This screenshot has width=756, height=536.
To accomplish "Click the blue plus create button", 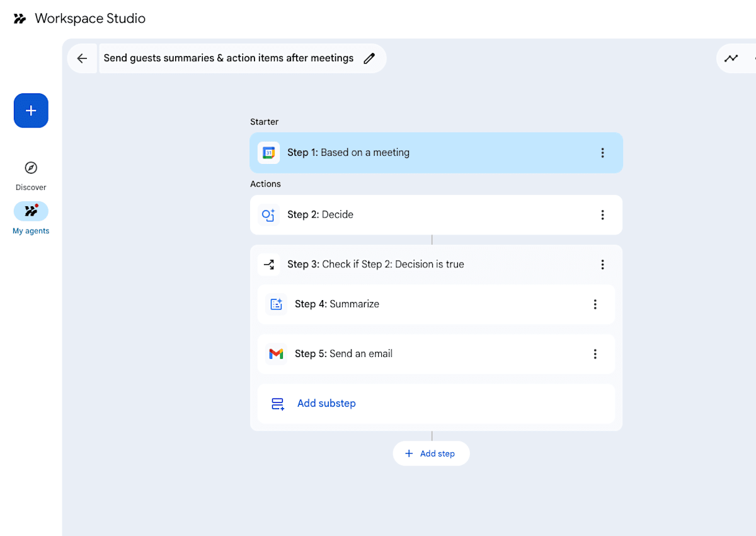I will pos(31,110).
